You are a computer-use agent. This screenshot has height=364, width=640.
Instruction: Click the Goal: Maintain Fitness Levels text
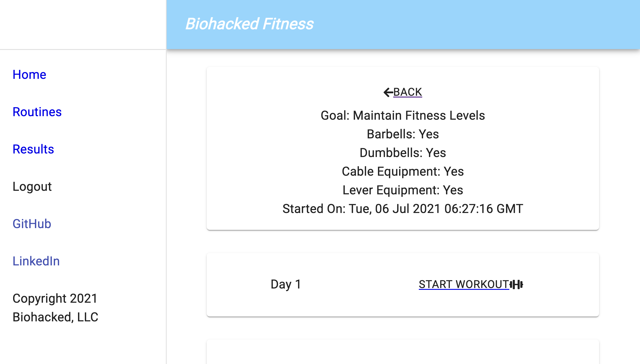point(403,115)
